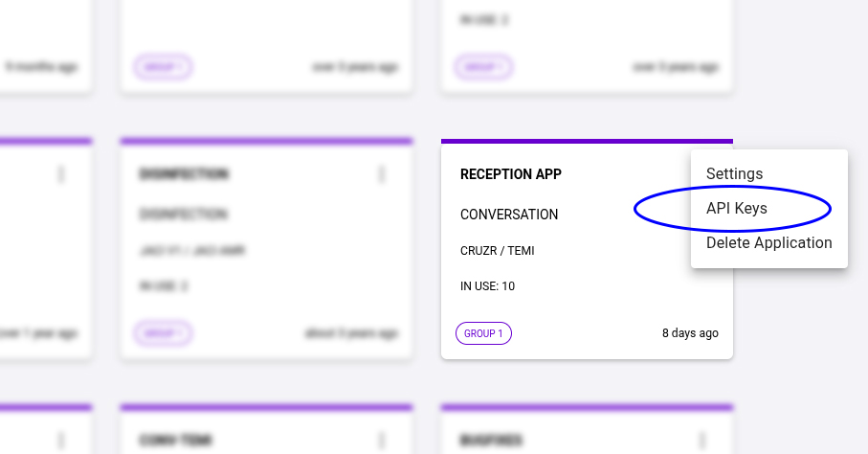Open three-dot menu on middle-row leftmost card
This screenshot has width=868, height=454.
(x=62, y=174)
